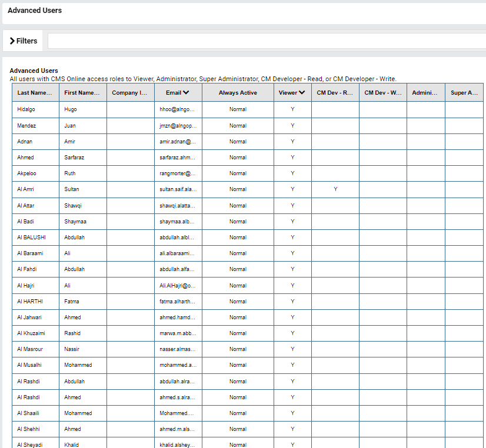The image size is (486, 448).
Task: Select email abdullah.alfa...
Action: 177,269
